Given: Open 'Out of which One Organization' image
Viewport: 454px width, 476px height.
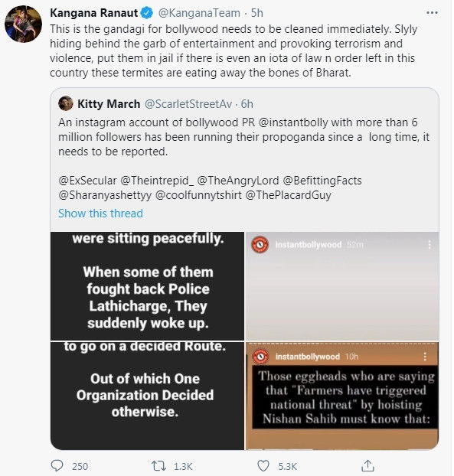Looking at the screenshot, I should tap(147, 396).
